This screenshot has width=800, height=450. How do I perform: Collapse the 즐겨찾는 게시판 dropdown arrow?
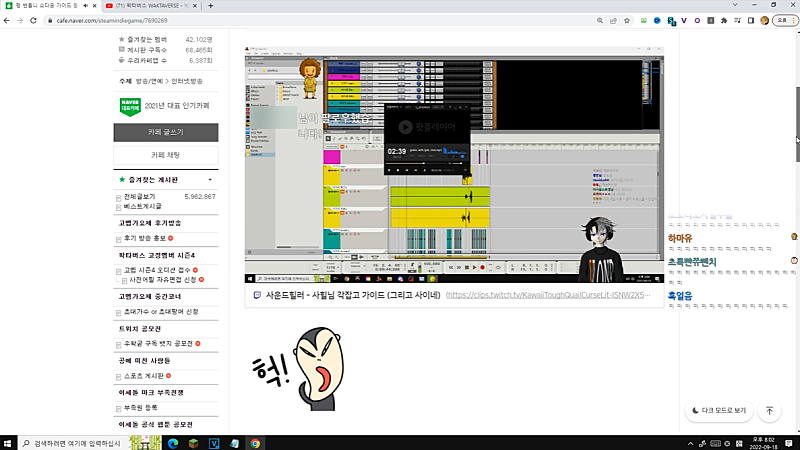click(210, 180)
